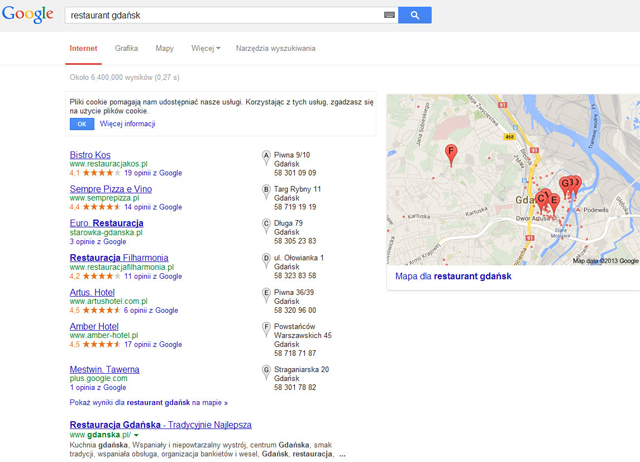Open 19 opinii z Google reviews
The height and width of the screenshot is (462, 640).
click(x=153, y=173)
